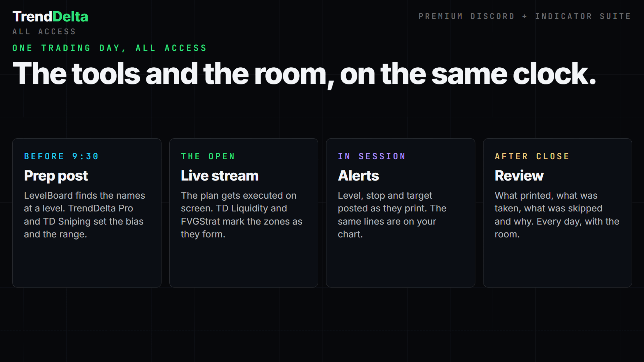The width and height of the screenshot is (644, 362).
Task: Click the ALL ACCESS subtitle under logo
Action: 44,32
